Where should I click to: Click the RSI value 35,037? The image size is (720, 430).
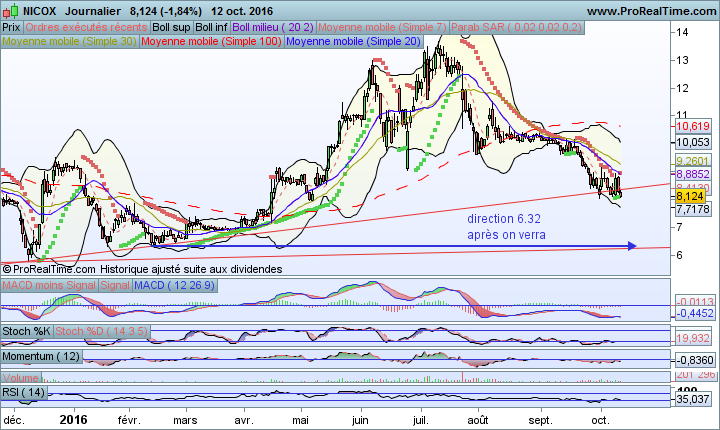[693, 399]
